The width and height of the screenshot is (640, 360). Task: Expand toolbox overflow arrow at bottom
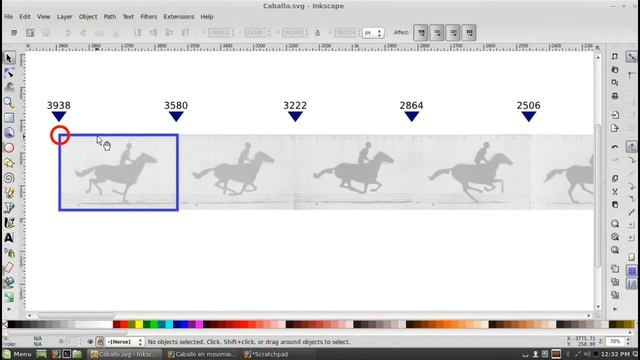click(x=9, y=309)
